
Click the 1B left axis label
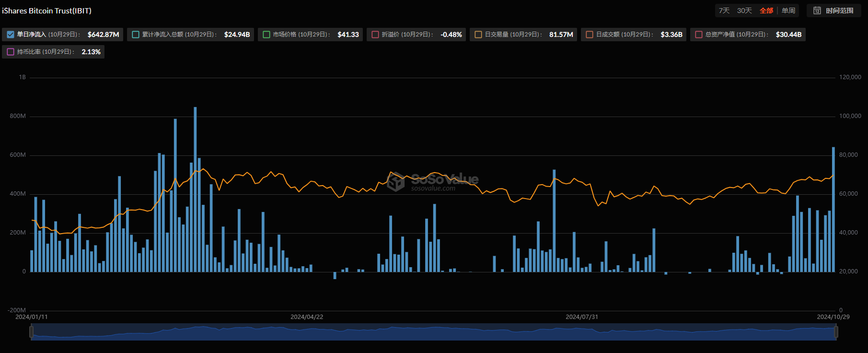tap(23, 77)
